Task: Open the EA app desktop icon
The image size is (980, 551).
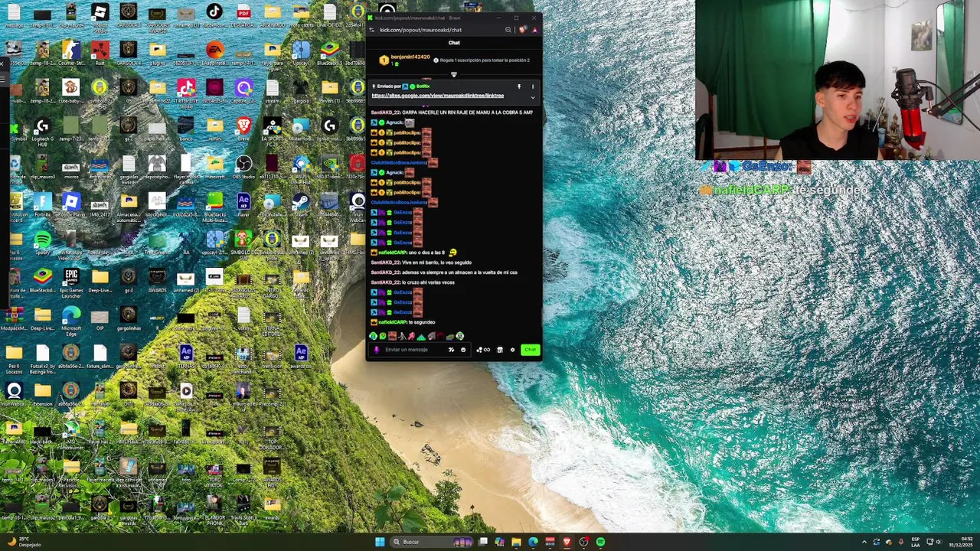Action: (215, 54)
